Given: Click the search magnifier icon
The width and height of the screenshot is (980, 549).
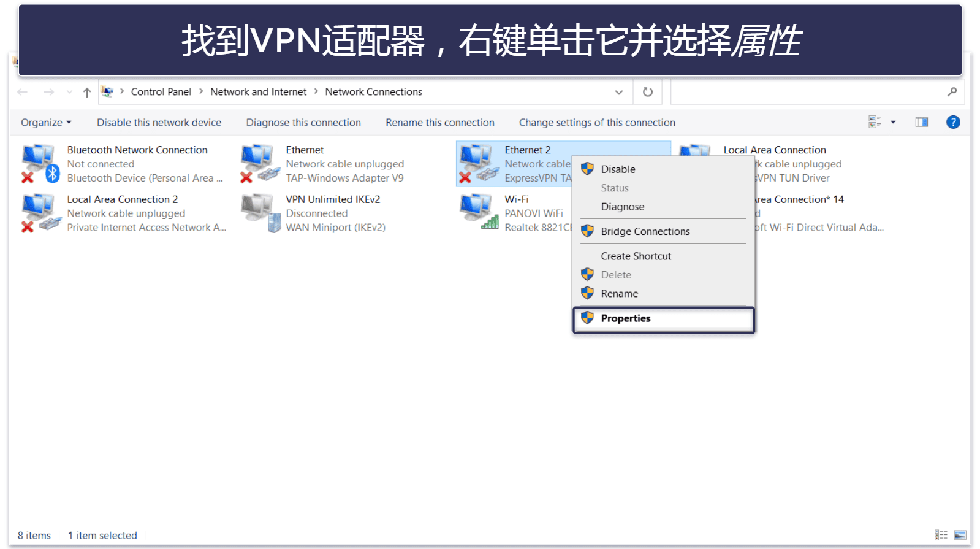Looking at the screenshot, I should (952, 92).
